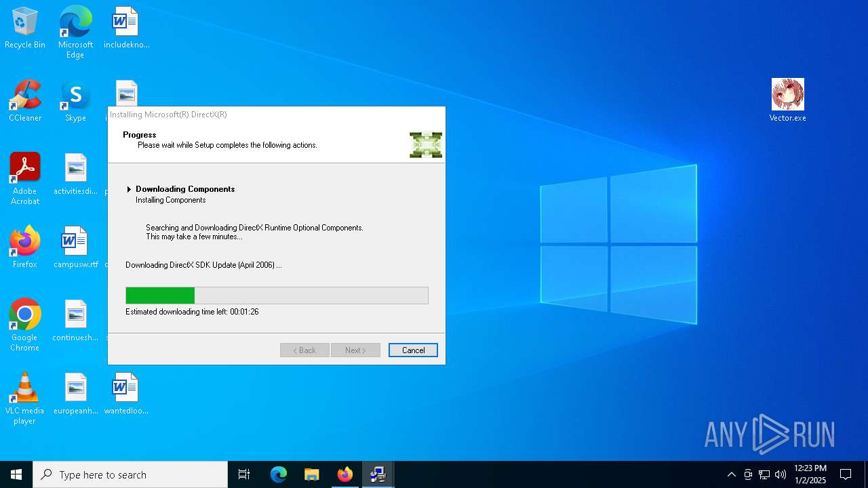This screenshot has width=868, height=488.
Task: Click the 'Downloading Components' step text
Action: [x=185, y=189]
